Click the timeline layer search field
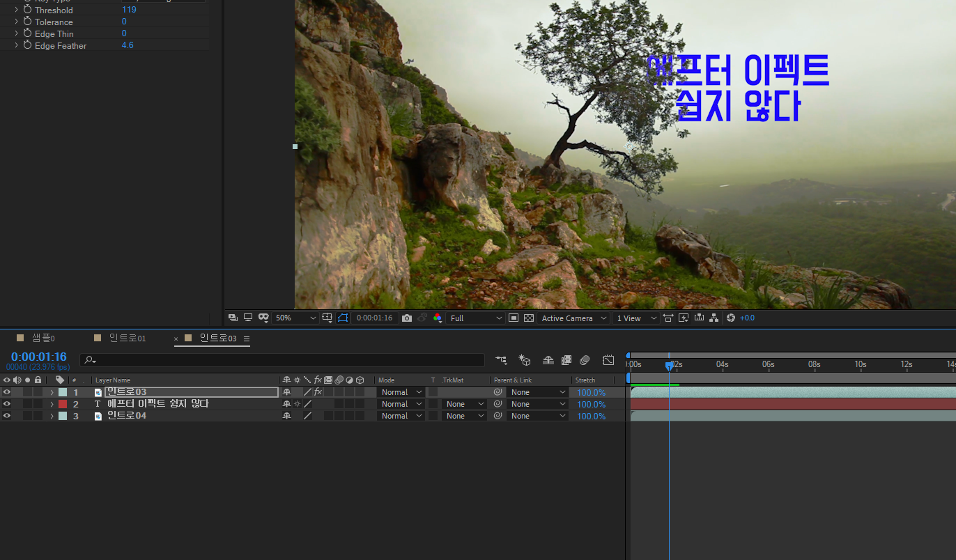 tap(282, 360)
